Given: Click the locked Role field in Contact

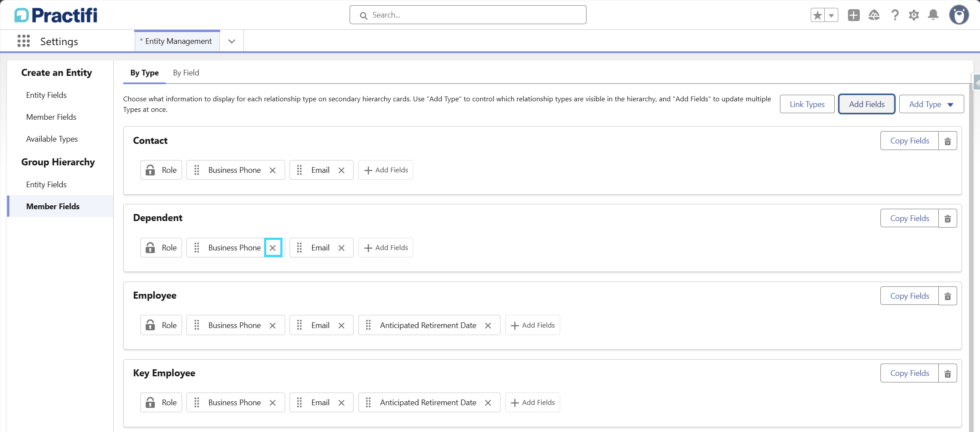Looking at the screenshot, I should [x=161, y=170].
